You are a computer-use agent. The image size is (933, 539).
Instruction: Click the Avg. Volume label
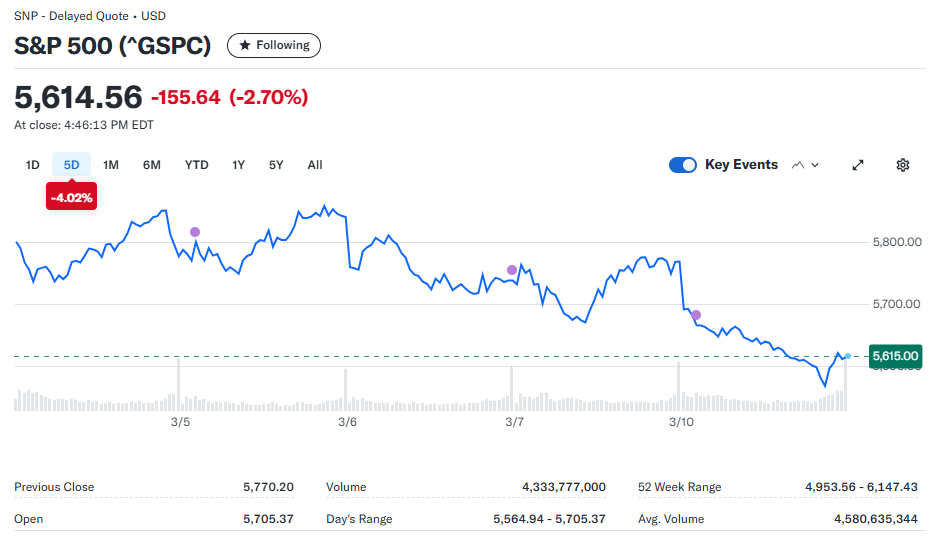pos(671,519)
